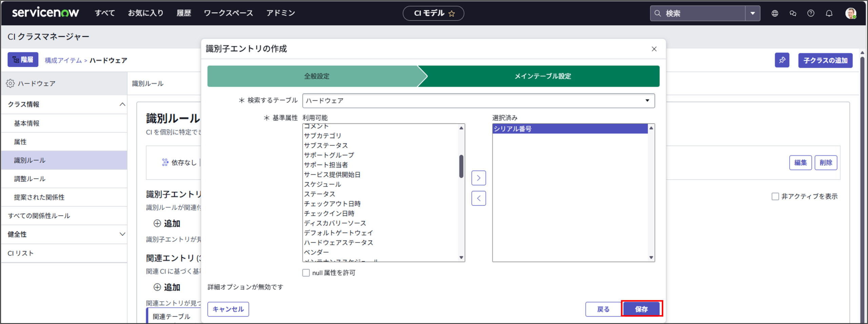Viewport: 868px width, 324px height.
Task: Move attribute right with arrow button
Action: click(478, 178)
